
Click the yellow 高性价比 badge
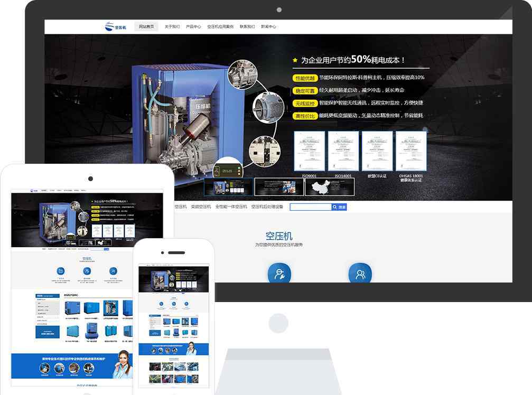(x=305, y=116)
